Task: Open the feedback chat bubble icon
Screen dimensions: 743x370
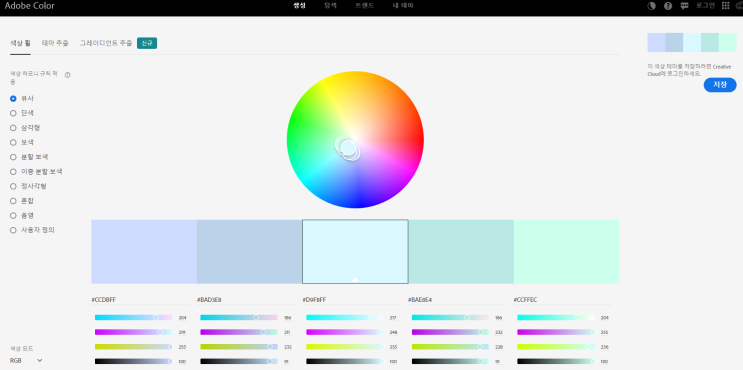Action: pos(684,6)
